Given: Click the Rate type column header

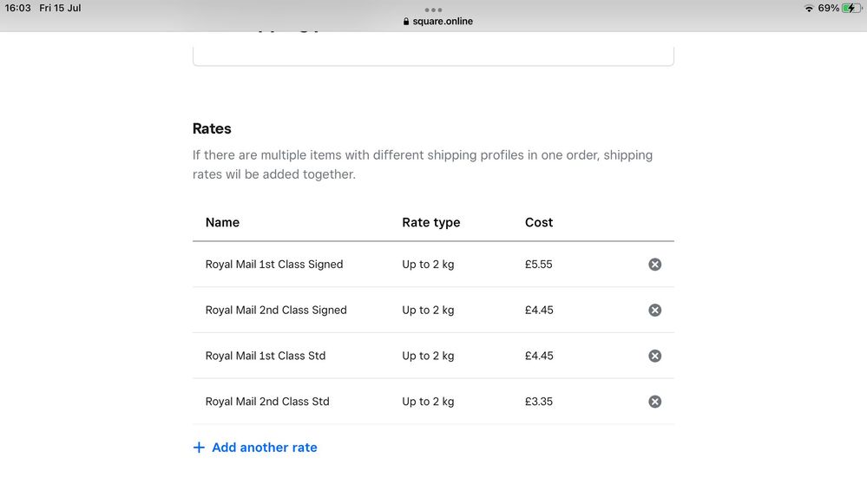Looking at the screenshot, I should coord(430,222).
